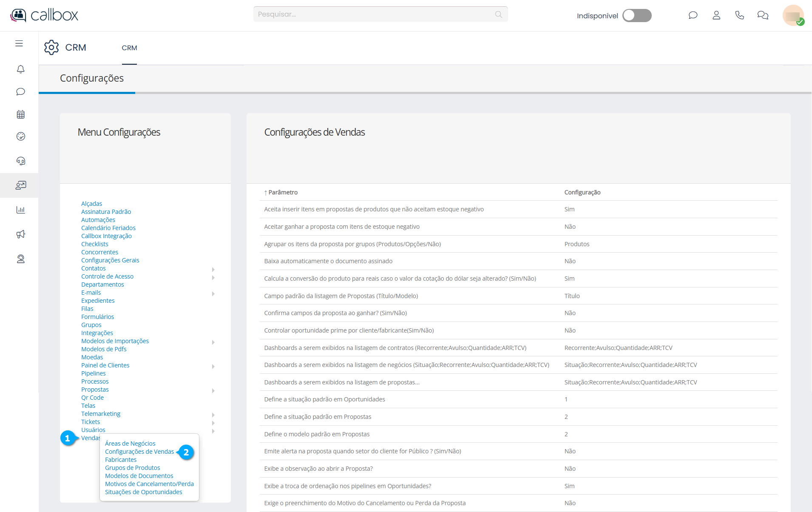Open the bar chart reports icon

coord(20,210)
